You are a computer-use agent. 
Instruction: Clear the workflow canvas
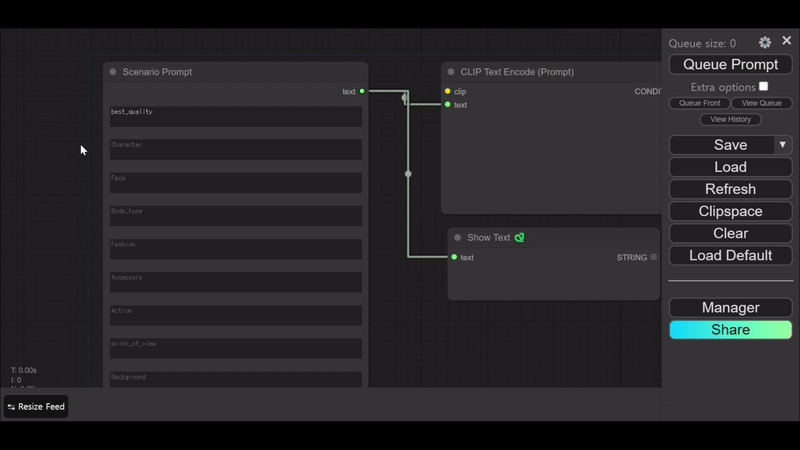tap(731, 233)
